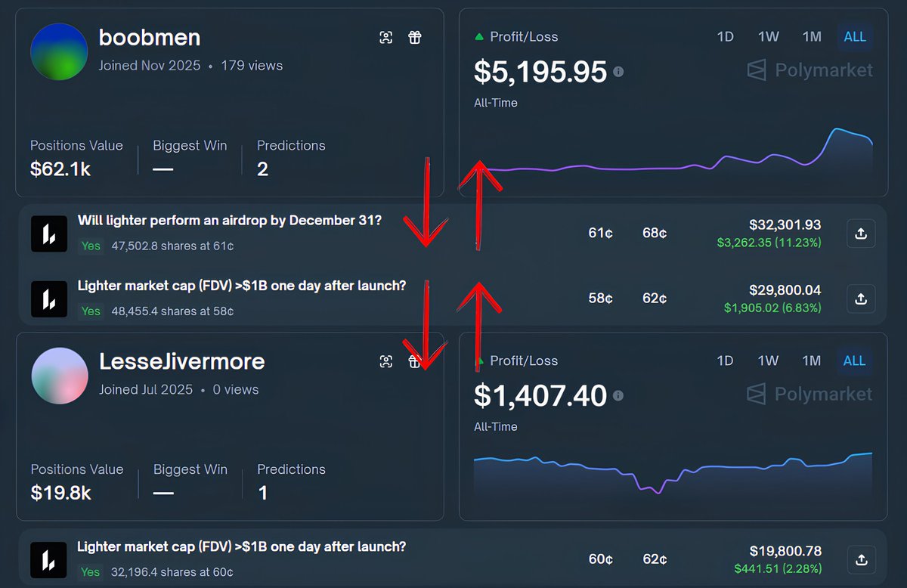The height and width of the screenshot is (588, 907).
Task: Select the ALL tab on LesseJivermore's profit chart
Action: 854,361
